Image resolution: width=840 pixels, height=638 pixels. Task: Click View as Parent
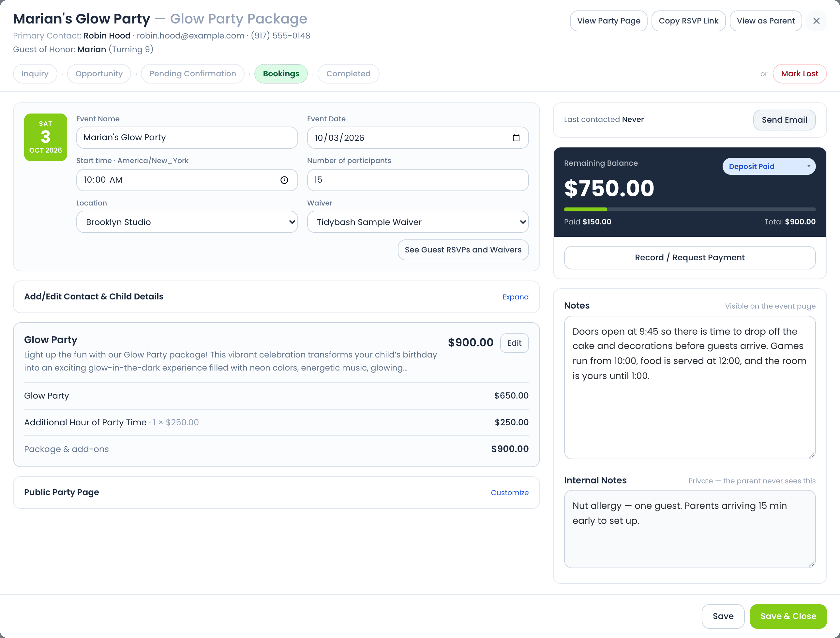pyautogui.click(x=766, y=21)
